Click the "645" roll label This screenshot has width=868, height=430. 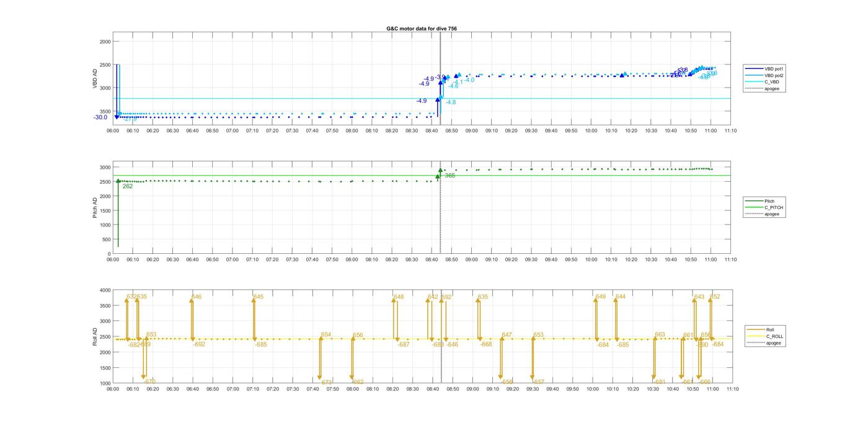point(259,297)
